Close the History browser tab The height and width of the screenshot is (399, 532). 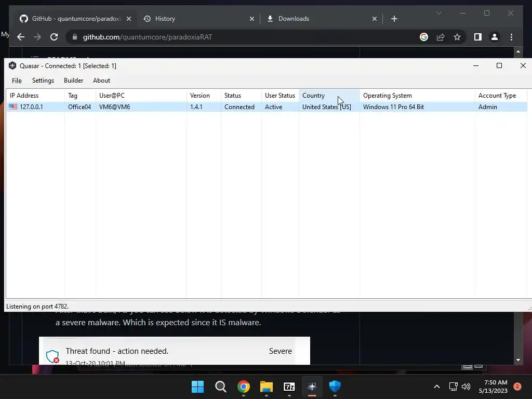pyautogui.click(x=252, y=19)
